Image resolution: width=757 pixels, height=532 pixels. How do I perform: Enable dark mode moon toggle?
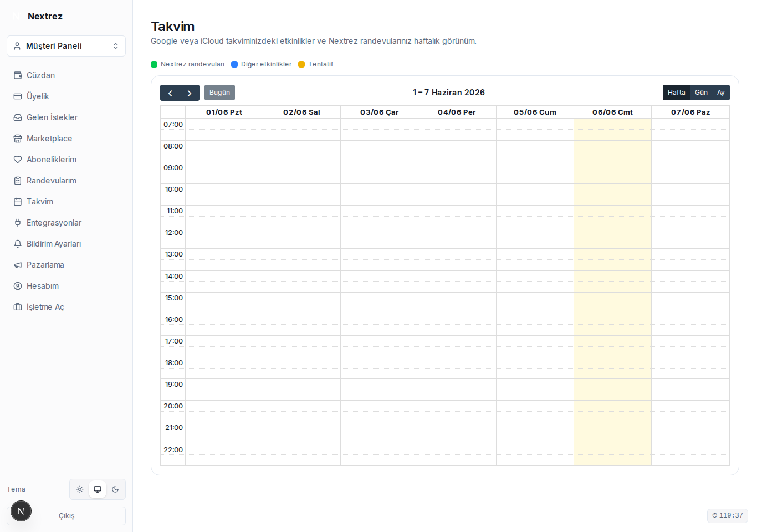coord(115,489)
